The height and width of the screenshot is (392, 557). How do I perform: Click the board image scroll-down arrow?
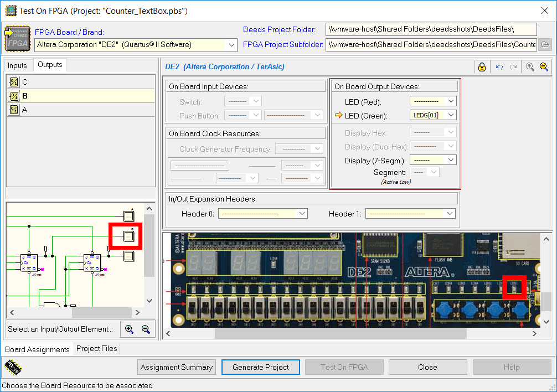546,322
